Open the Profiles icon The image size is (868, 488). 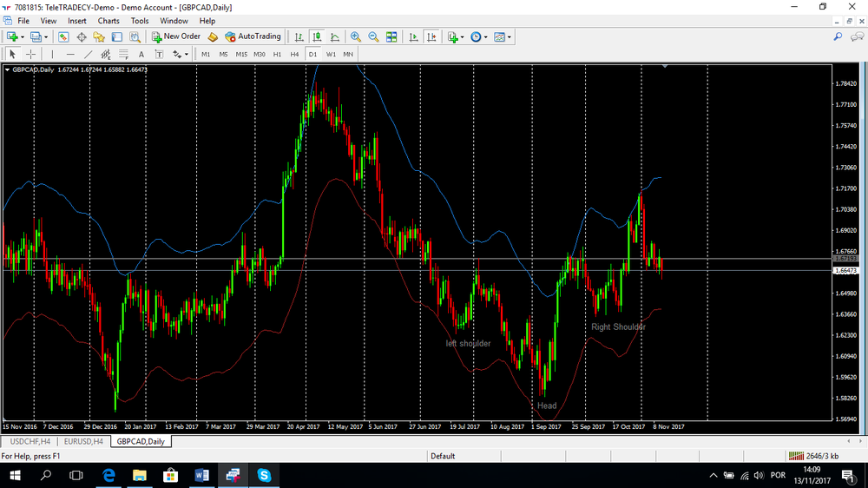(36, 36)
